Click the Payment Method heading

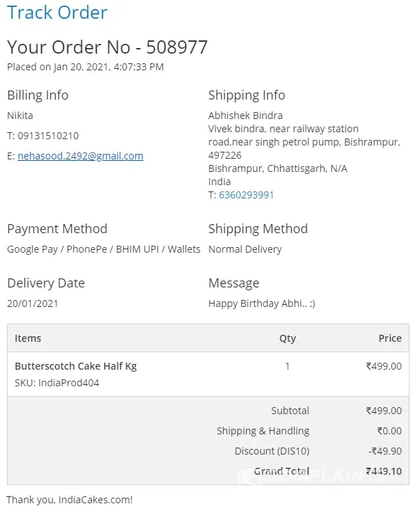point(57,229)
